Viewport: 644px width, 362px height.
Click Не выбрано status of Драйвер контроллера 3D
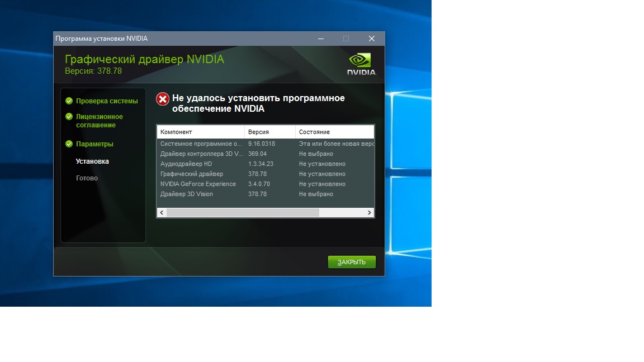click(x=316, y=154)
